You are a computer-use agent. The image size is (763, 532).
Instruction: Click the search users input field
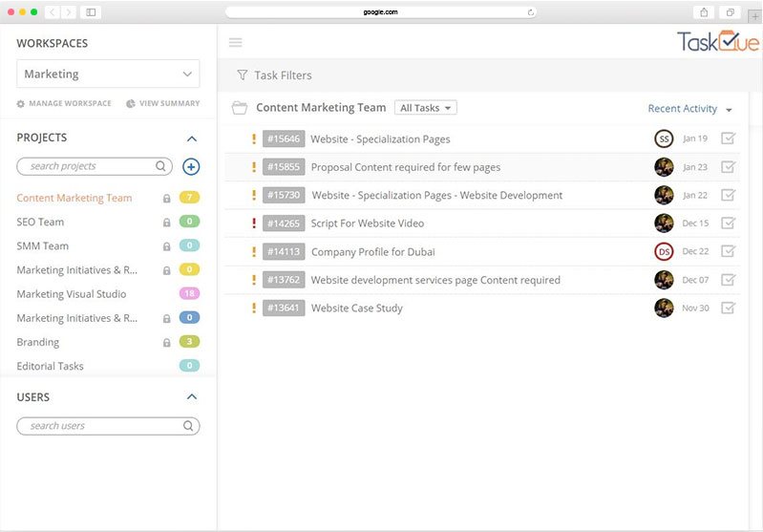pyautogui.click(x=100, y=426)
